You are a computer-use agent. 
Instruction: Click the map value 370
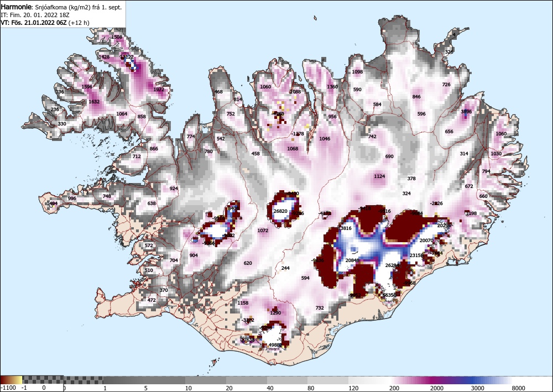click(164, 290)
